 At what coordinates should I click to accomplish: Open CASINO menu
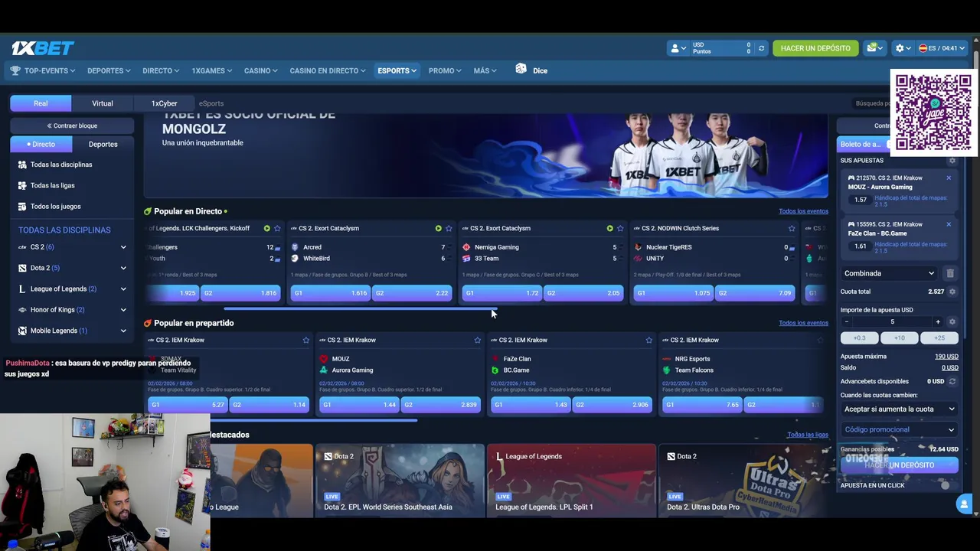(x=261, y=70)
